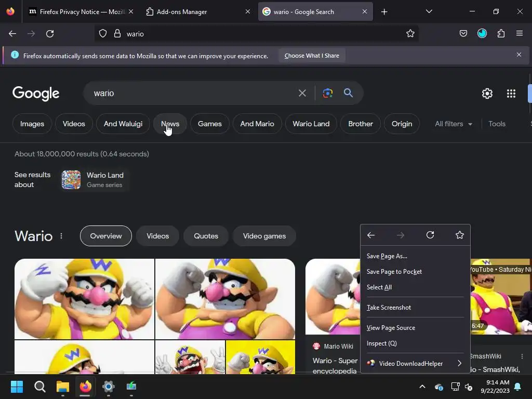The width and height of the screenshot is (532, 399).
Task: Select the Origin filter chip
Action: 402,124
